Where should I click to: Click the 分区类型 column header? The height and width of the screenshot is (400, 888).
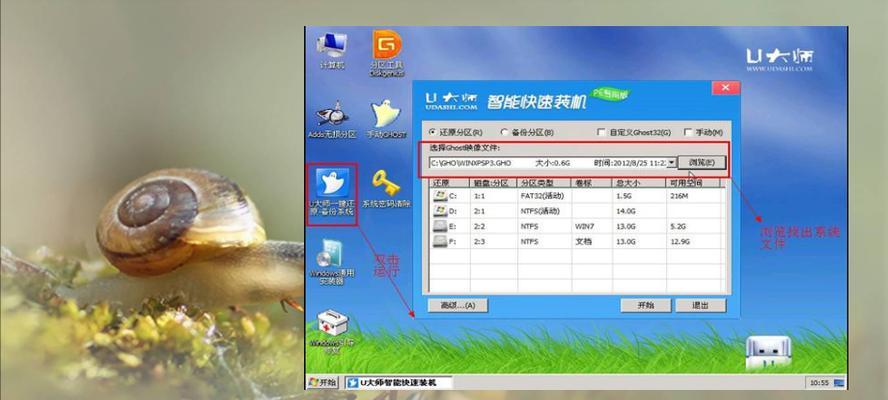tap(544, 183)
